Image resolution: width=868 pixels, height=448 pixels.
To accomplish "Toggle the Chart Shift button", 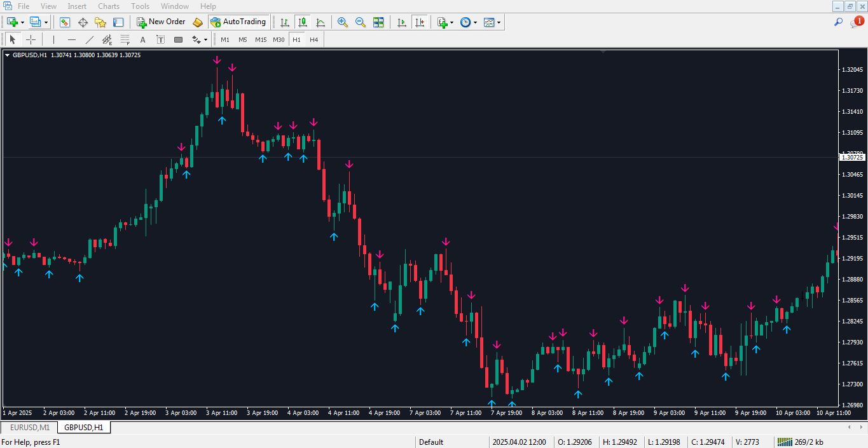I will [420, 22].
